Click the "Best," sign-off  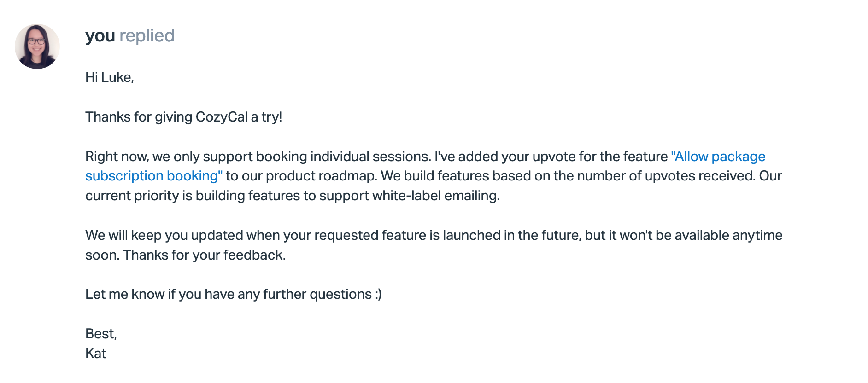101,334
